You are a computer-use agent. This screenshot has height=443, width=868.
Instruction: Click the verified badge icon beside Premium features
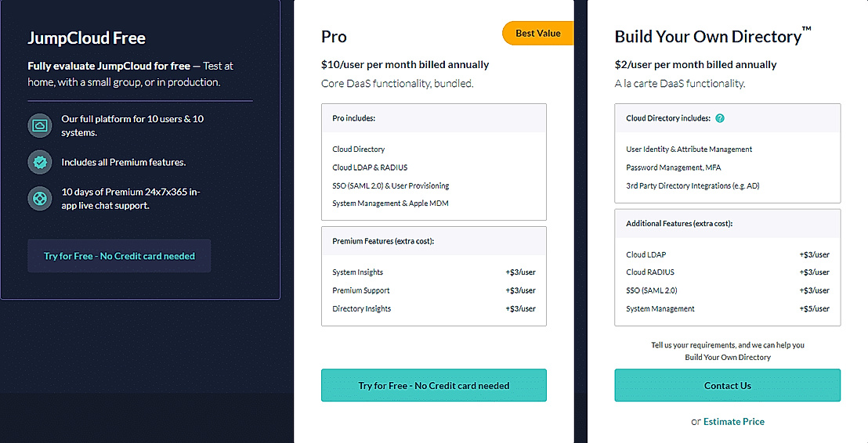coord(39,162)
